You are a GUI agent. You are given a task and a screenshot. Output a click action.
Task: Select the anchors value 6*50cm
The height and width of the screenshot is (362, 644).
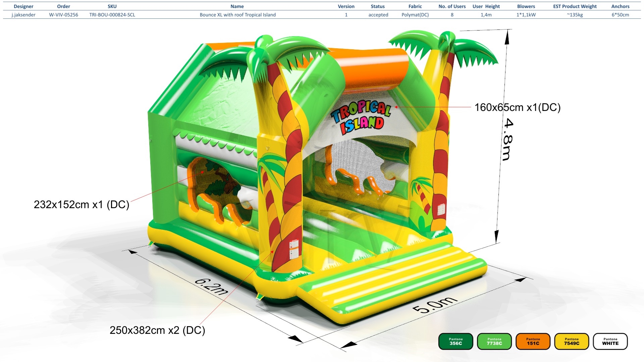tap(620, 15)
